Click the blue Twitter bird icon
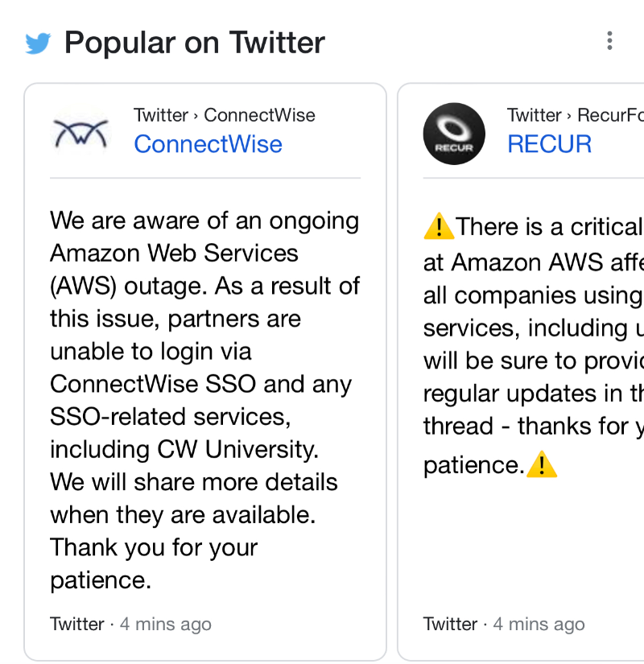644x664 pixels. click(38, 43)
